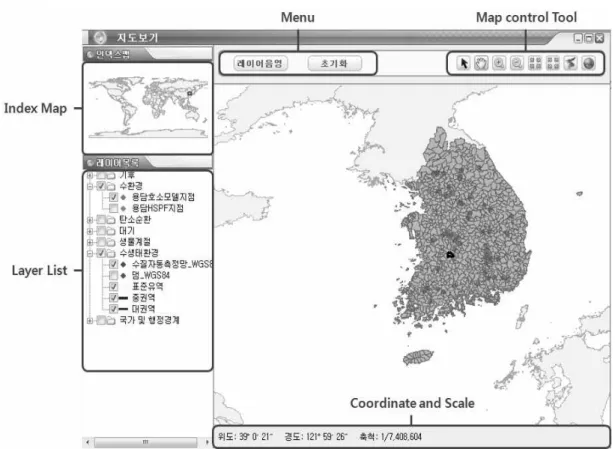This screenshot has width=615, height=449.
Task: Click the folder icon of 생물계절
Action: pyautogui.click(x=111, y=242)
